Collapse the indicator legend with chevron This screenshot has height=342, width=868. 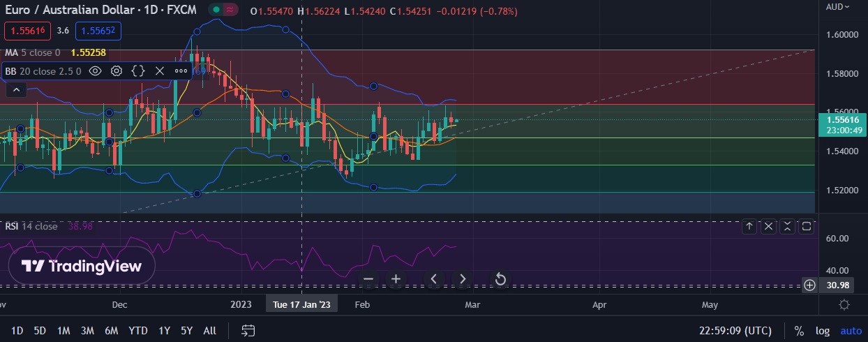[x=17, y=89]
